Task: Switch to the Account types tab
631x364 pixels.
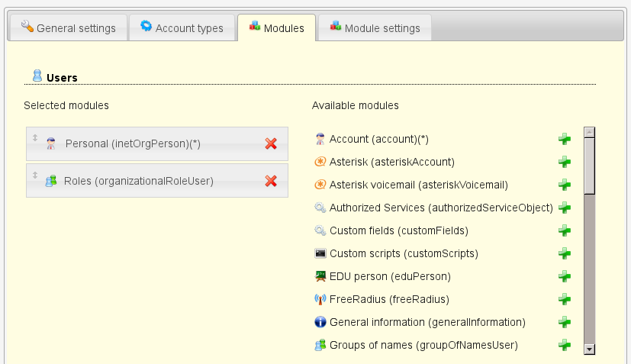Action: (x=181, y=28)
